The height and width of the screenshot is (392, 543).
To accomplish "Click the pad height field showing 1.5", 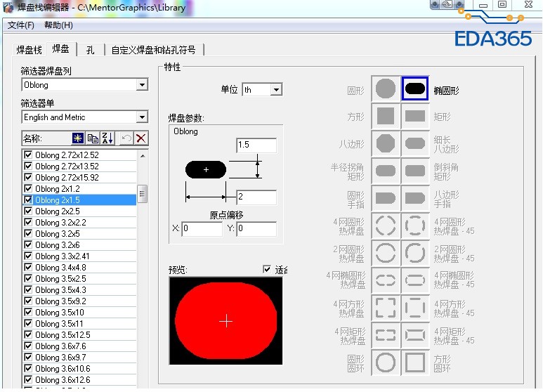I will point(256,145).
